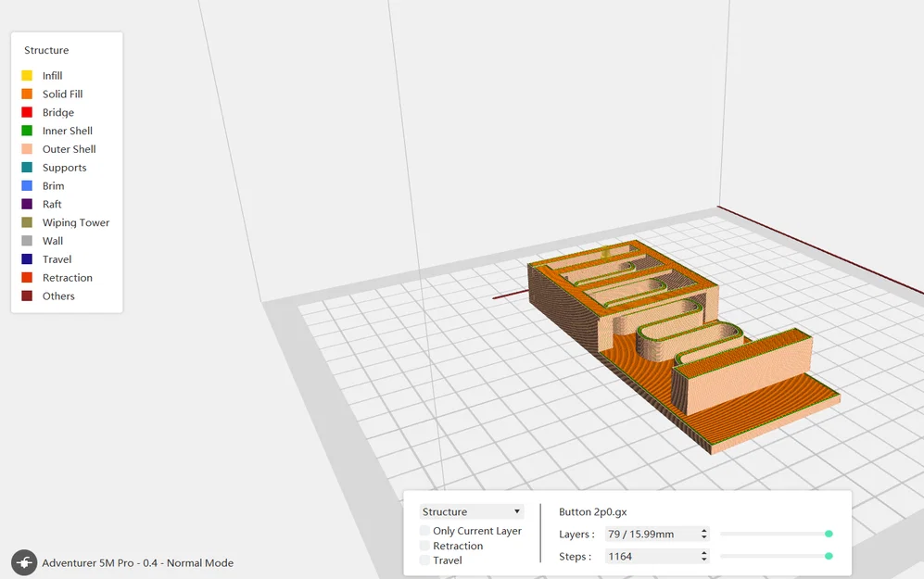Click the blue Brim swatch
The width and height of the screenshot is (924, 579).
point(27,185)
